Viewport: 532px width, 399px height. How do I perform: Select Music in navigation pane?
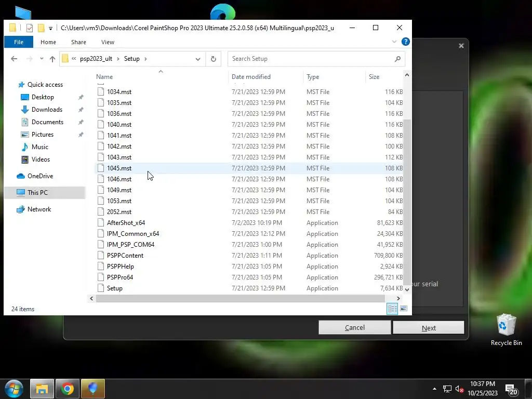point(39,147)
